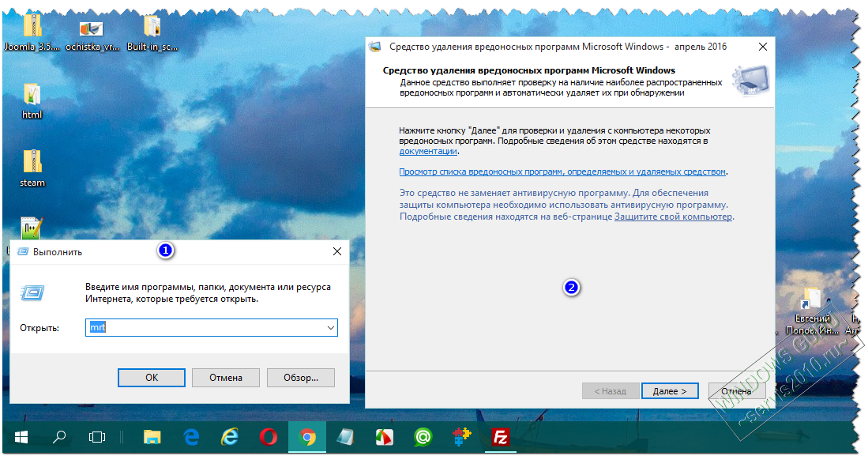Confirm the Run dialog with OK
This screenshot has width=868, height=456.
(x=152, y=377)
